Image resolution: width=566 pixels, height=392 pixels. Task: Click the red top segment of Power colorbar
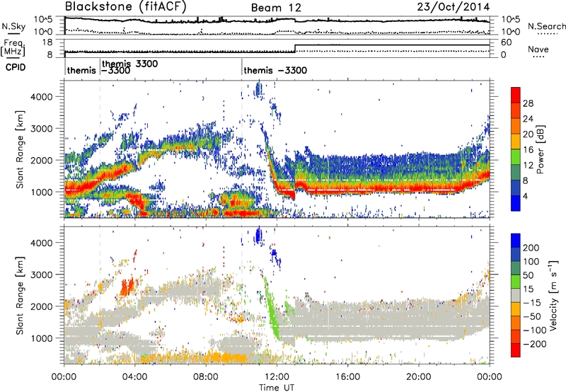click(x=516, y=95)
